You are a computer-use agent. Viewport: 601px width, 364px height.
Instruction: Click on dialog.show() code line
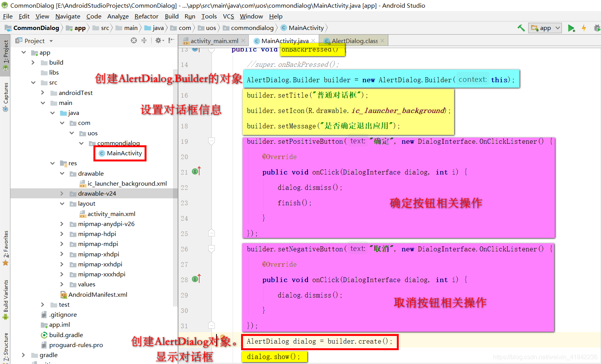tap(273, 357)
